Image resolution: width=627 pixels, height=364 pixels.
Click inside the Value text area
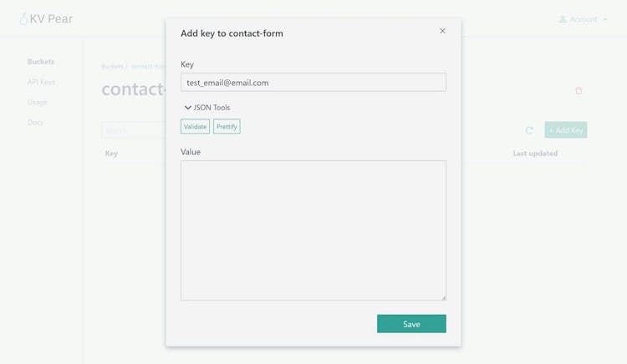click(x=313, y=230)
